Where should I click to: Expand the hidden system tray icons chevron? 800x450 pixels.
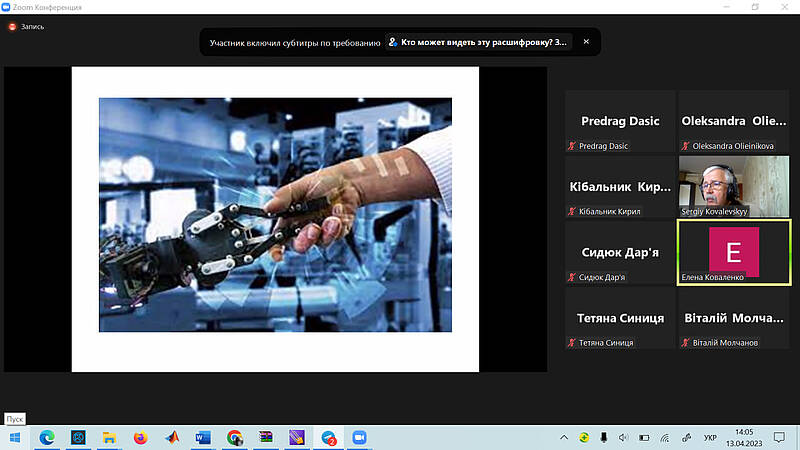click(563, 437)
